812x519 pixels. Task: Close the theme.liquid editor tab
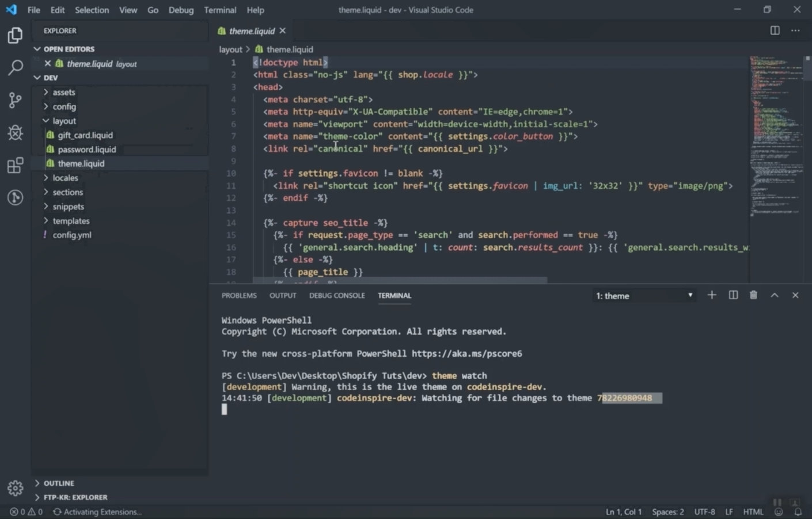coord(282,30)
